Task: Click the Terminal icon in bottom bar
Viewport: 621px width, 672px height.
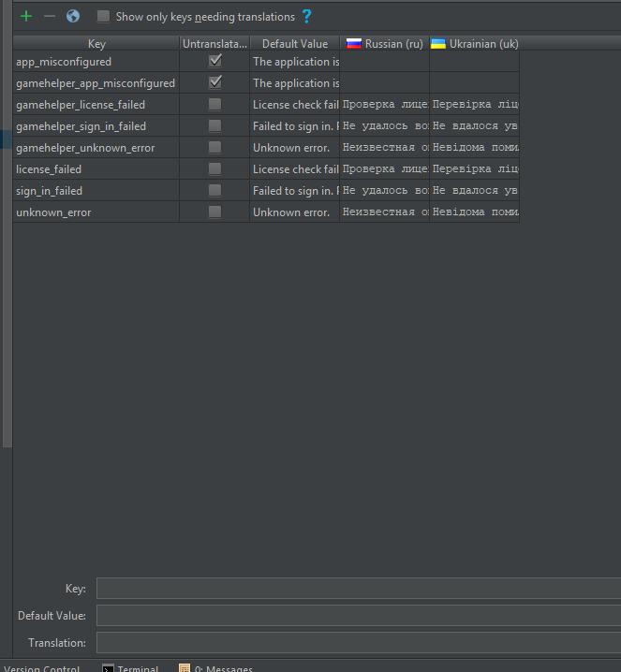Action: (x=108, y=668)
